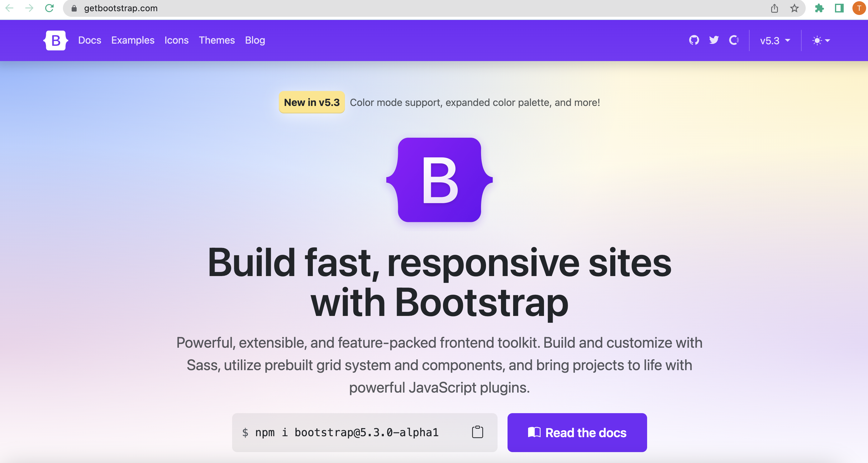Open the Open Collective icon link

click(x=733, y=41)
